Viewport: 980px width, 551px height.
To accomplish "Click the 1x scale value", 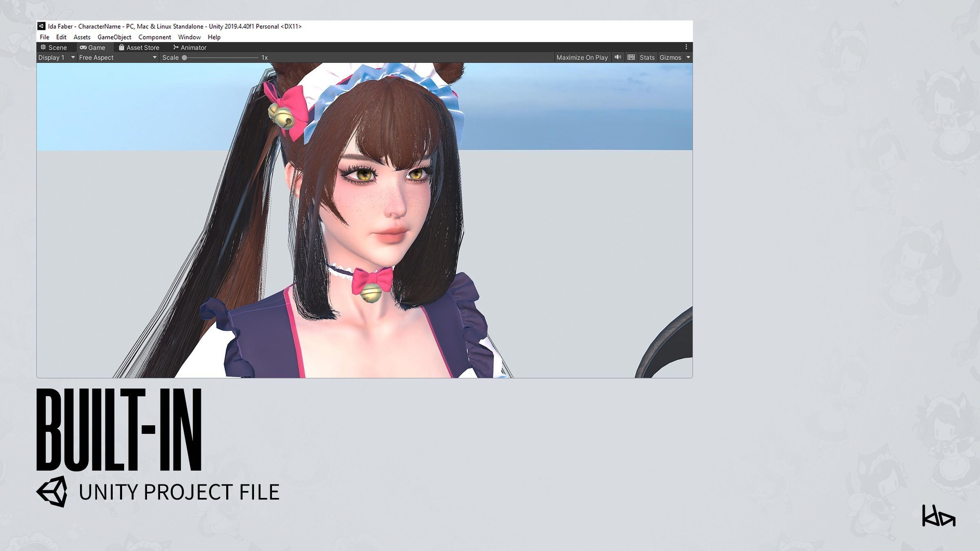I will tap(265, 58).
